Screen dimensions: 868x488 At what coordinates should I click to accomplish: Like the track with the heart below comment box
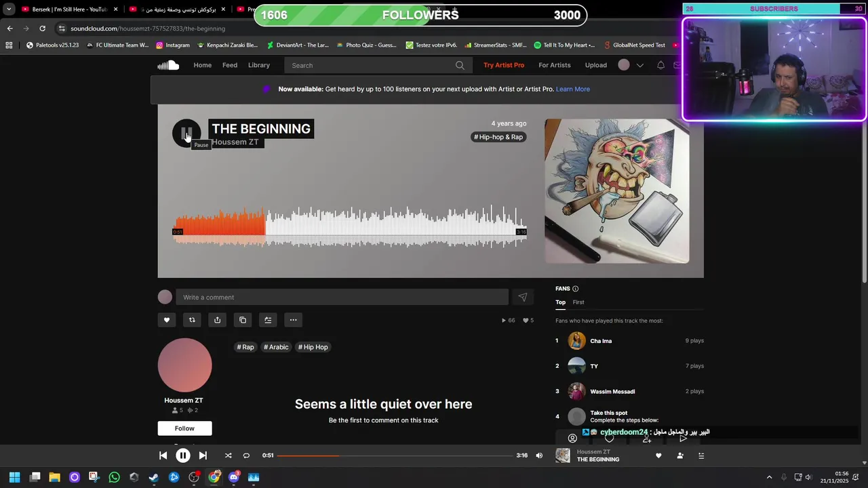[x=167, y=320]
